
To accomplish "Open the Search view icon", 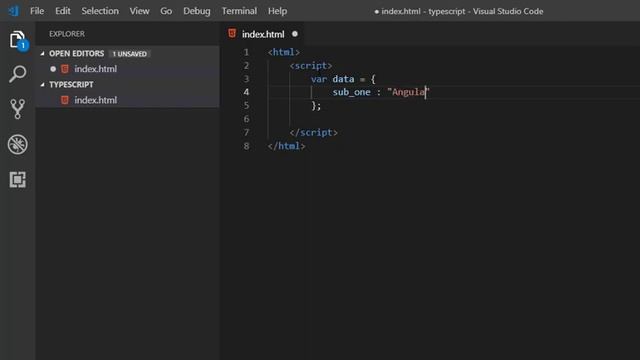I will pos(18,74).
